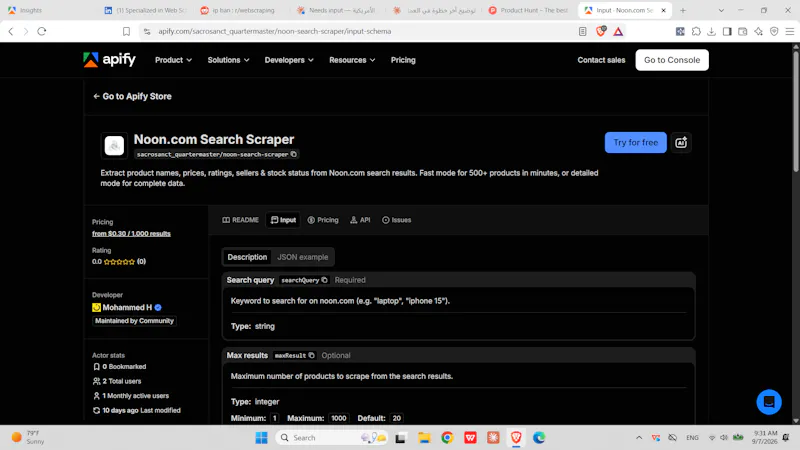Open the Product dropdown menu
The height and width of the screenshot is (450, 800).
[x=173, y=60]
